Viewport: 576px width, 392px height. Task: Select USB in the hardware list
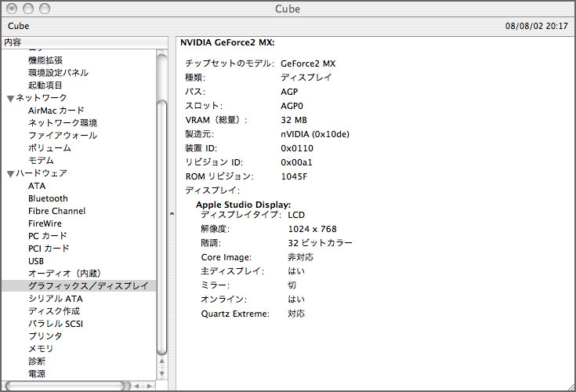tap(36, 261)
